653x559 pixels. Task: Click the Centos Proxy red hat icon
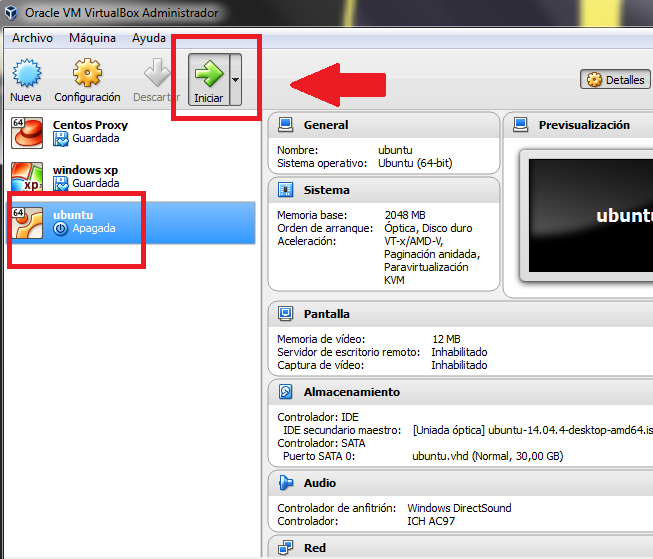pos(27,133)
